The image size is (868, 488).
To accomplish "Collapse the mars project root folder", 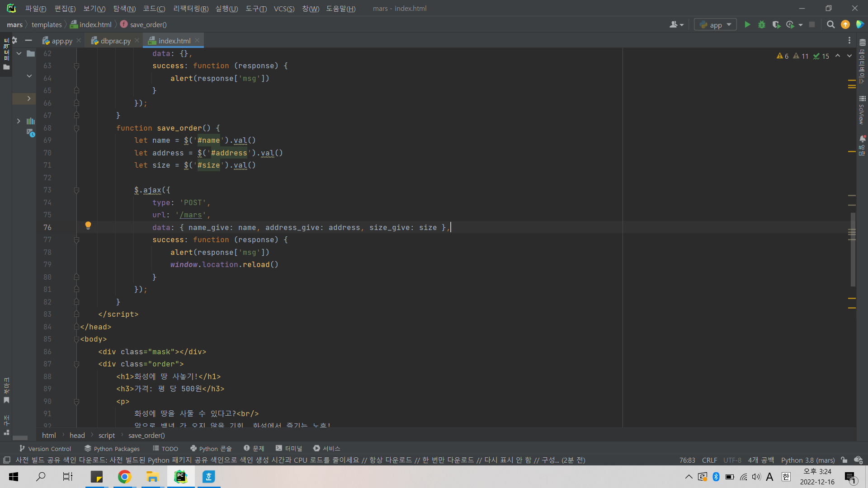I will [19, 53].
